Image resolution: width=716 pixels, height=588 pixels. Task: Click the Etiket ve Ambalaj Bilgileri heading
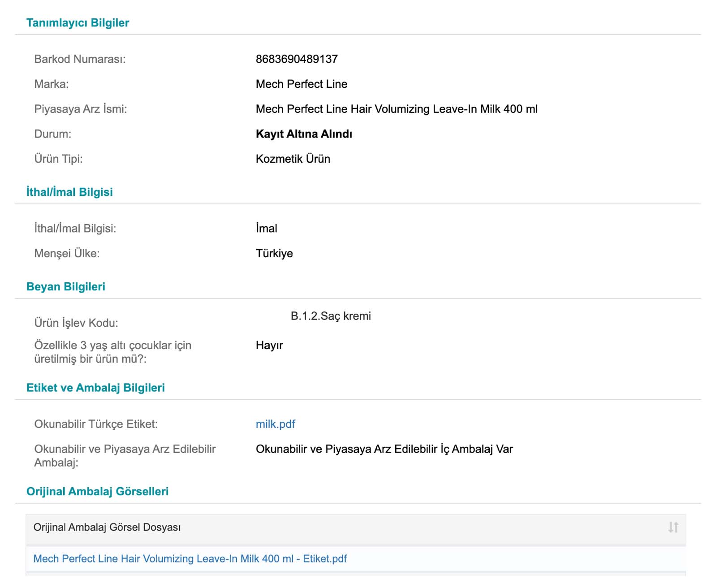point(95,388)
